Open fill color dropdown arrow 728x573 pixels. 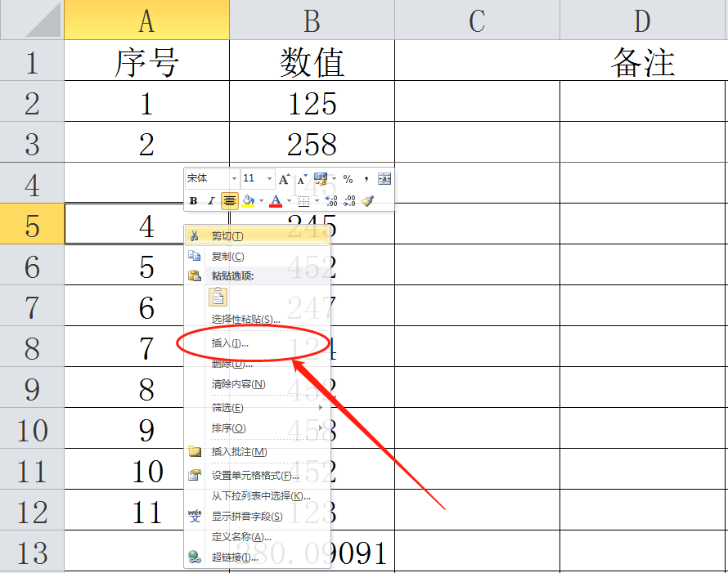point(262,201)
